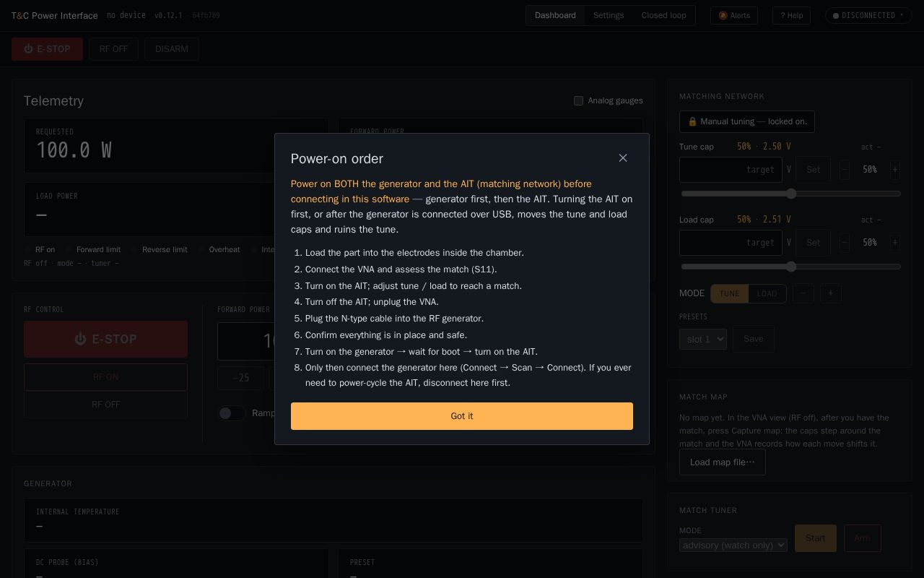Image resolution: width=924 pixels, height=578 pixels.
Task: Click the large E-STOP in RF Control
Action: [105, 339]
